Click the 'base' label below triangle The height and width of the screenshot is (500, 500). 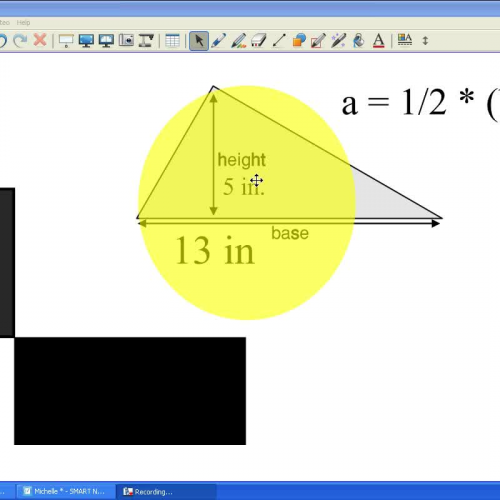click(290, 233)
